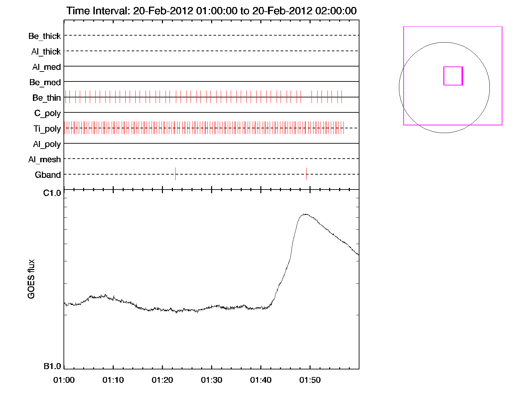Click the second Gband marker near 01:49

pos(306,174)
